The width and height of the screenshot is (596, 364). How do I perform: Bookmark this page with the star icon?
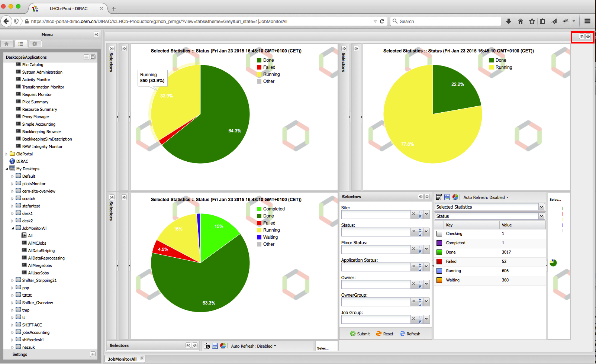[532, 21]
